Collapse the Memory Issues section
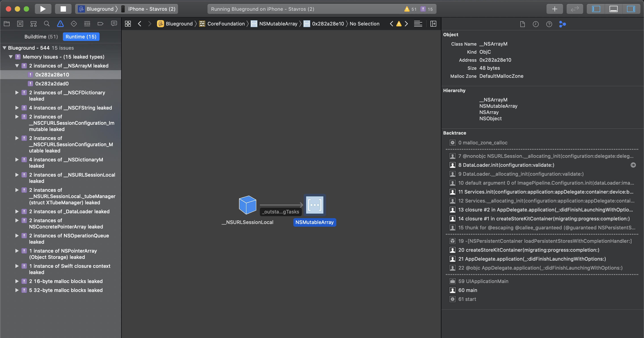Viewport: 644px width, 338px height. coord(11,57)
